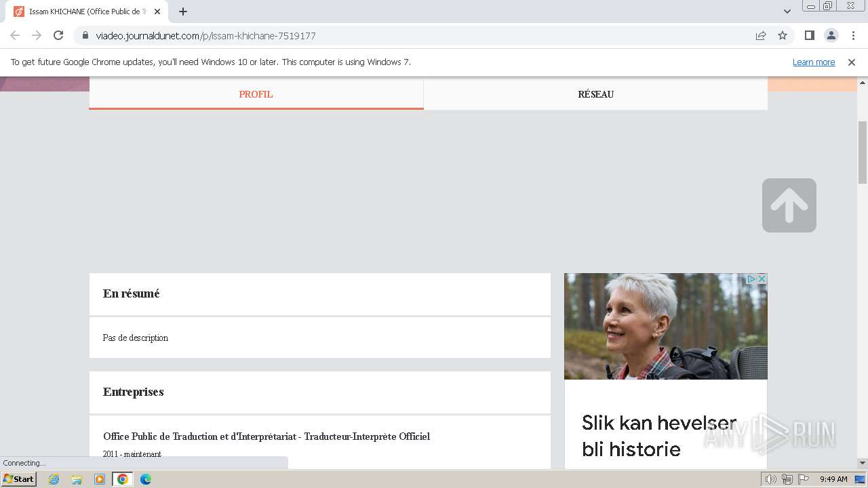Close the ad with the X icon
The width and height of the screenshot is (868, 488).
[762, 279]
